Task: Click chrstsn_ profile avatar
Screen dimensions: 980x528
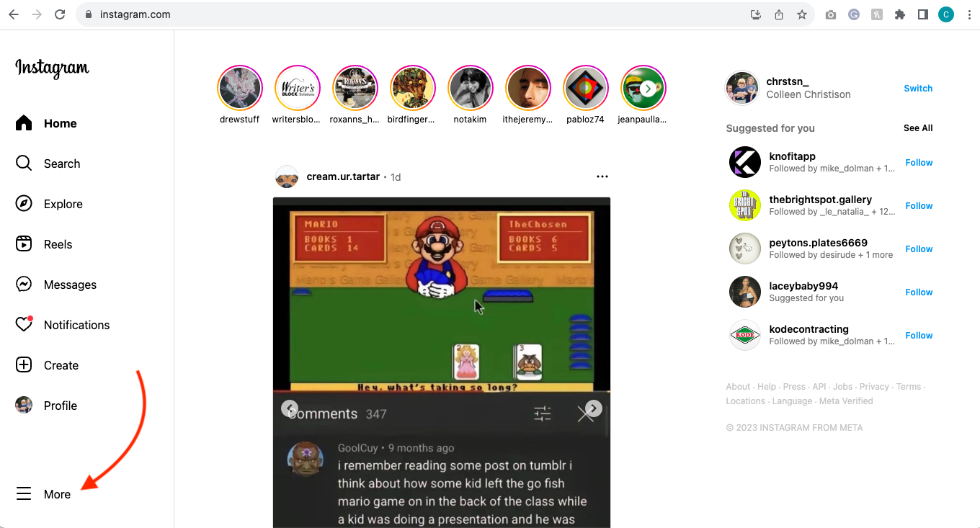Action: (x=742, y=88)
